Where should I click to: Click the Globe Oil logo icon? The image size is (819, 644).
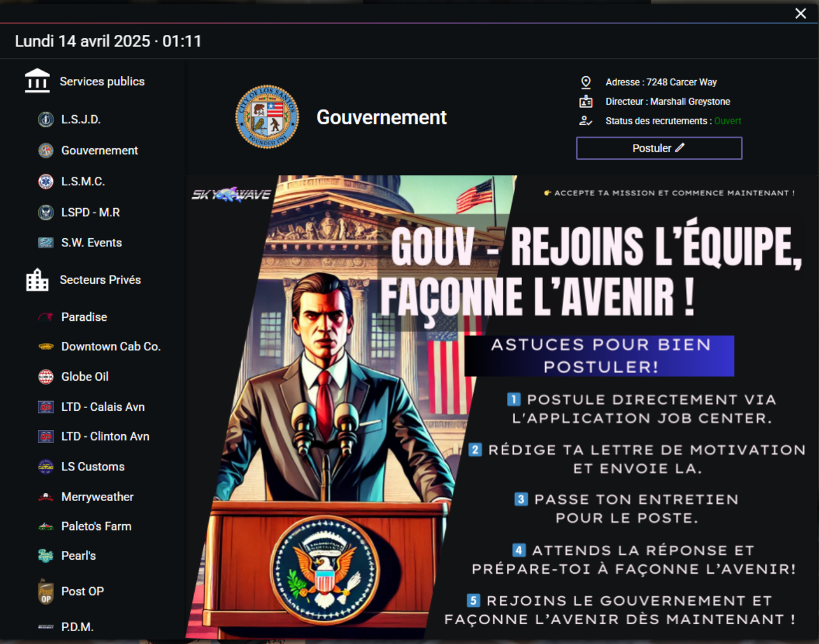coord(46,377)
